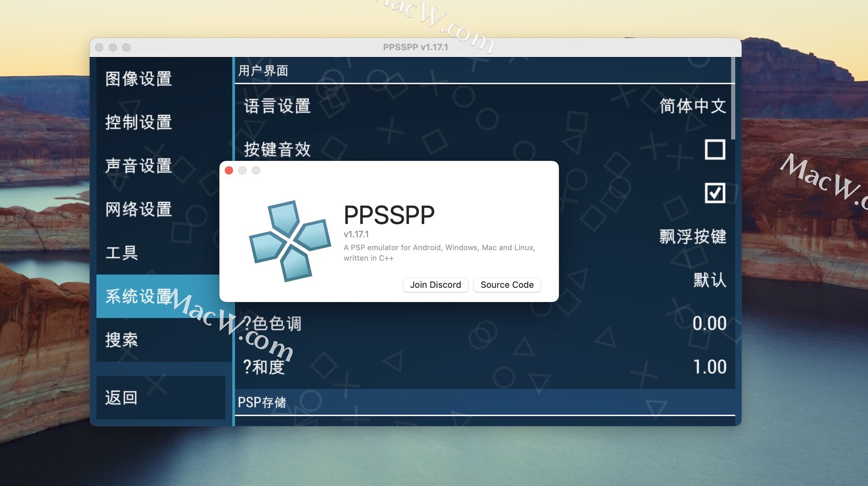This screenshot has width=868, height=486.
Task: Click the Join Discord button
Action: 435,285
